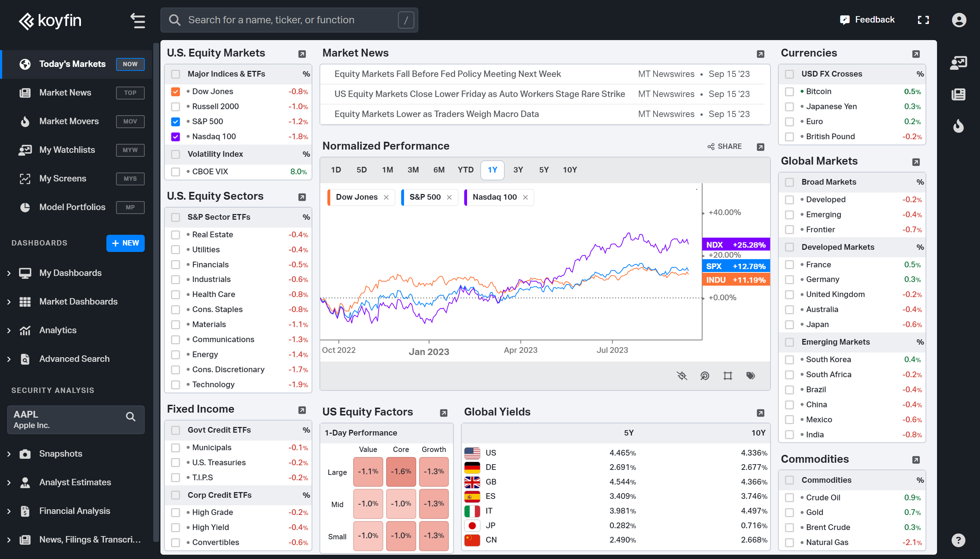
Task: Click the tag icon to toggle price labels
Action: pos(750,376)
